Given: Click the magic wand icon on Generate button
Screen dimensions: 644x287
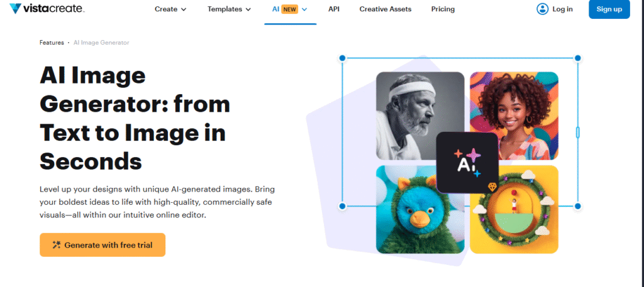Looking at the screenshot, I should coord(56,245).
